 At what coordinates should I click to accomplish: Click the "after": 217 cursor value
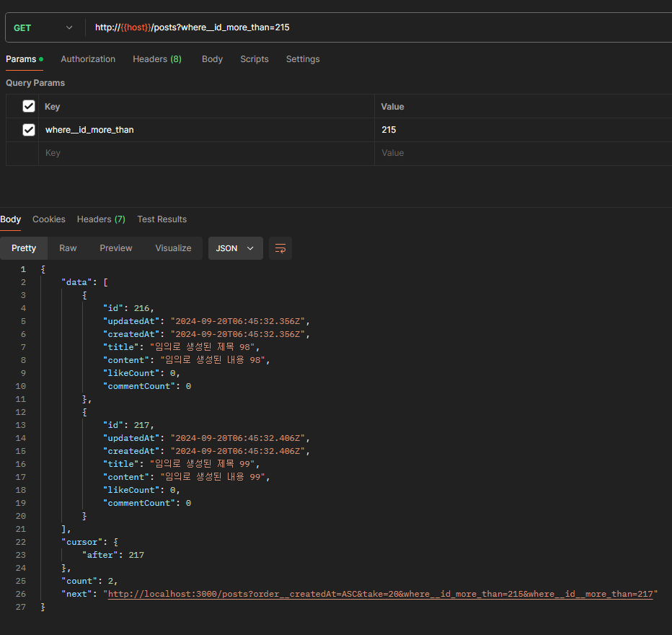click(136, 555)
